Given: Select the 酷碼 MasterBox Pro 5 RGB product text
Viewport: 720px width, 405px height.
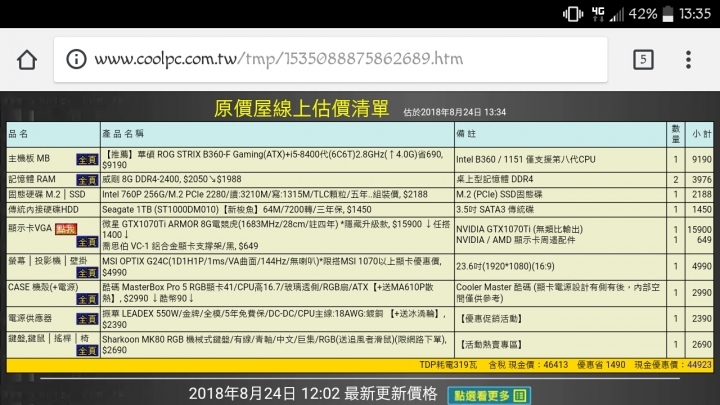Looking at the screenshot, I should coord(268,292).
